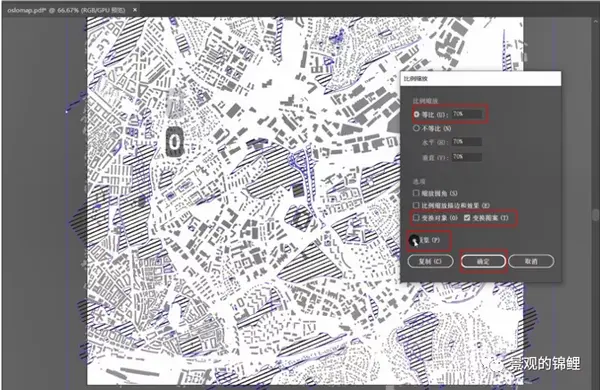Enable the 比例缩放描边和效果 checkbox
Viewport: 600px width, 390px height.
pyautogui.click(x=416, y=206)
